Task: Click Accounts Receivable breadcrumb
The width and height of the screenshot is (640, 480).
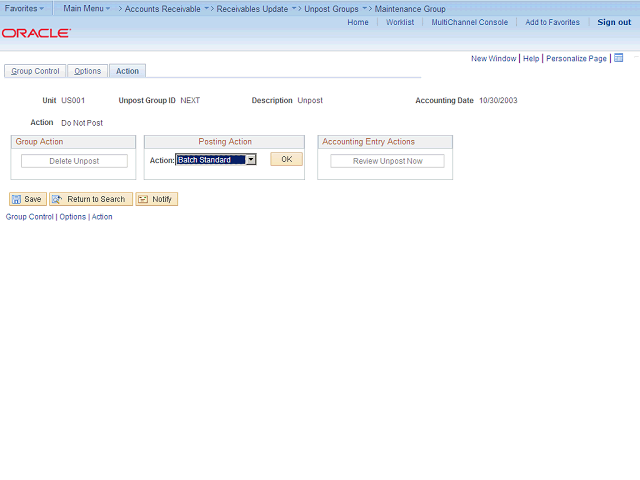Action: click(x=162, y=9)
